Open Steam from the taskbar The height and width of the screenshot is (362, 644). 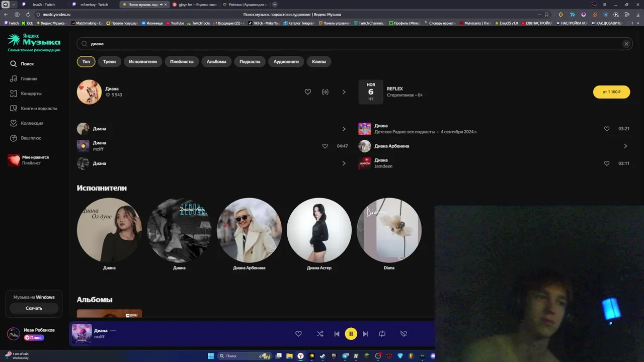[323, 356]
